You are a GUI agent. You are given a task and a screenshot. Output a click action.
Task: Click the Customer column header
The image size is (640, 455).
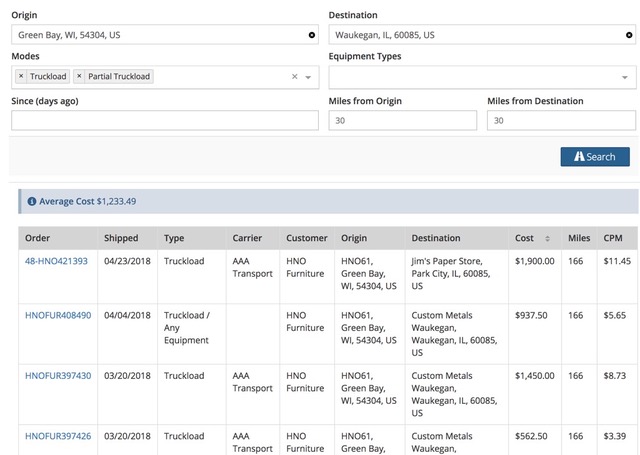[x=307, y=238]
